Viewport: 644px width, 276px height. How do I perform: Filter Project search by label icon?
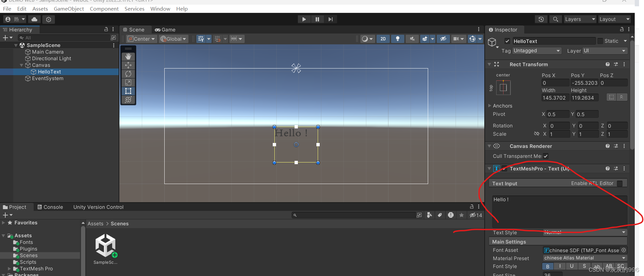click(x=440, y=215)
